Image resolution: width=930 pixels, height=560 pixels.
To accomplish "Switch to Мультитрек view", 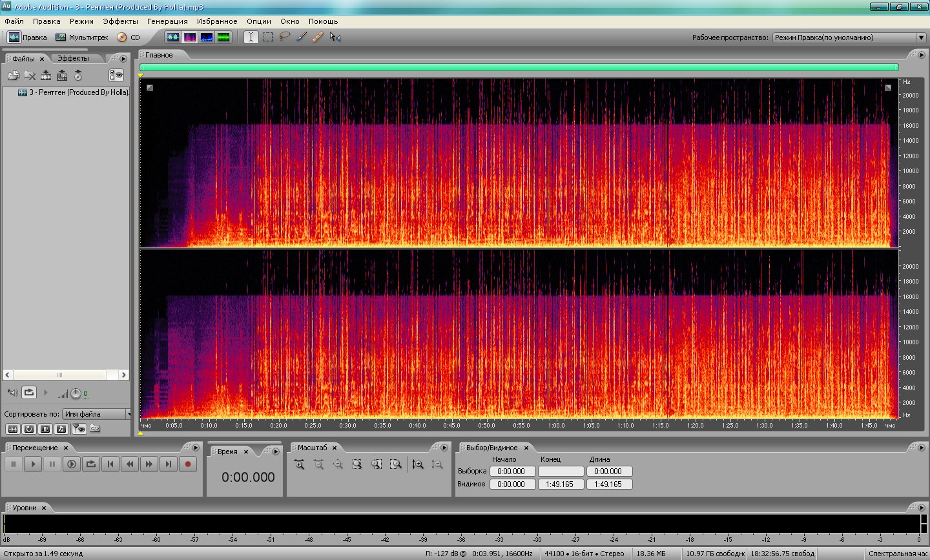I will (x=81, y=37).
